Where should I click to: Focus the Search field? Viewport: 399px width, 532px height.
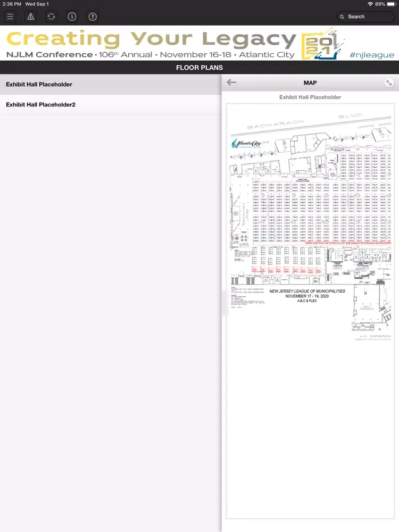click(x=365, y=16)
